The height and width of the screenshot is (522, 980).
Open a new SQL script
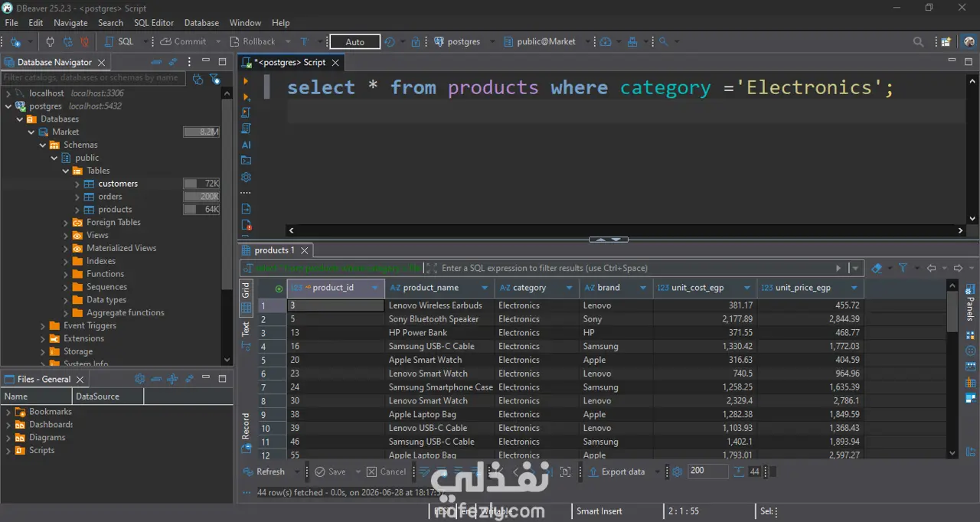pyautogui.click(x=119, y=42)
